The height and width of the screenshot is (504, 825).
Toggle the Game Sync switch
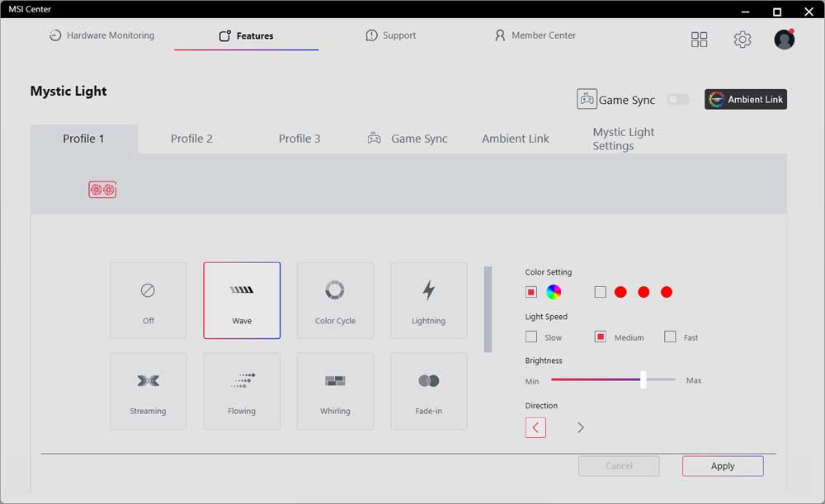point(677,100)
